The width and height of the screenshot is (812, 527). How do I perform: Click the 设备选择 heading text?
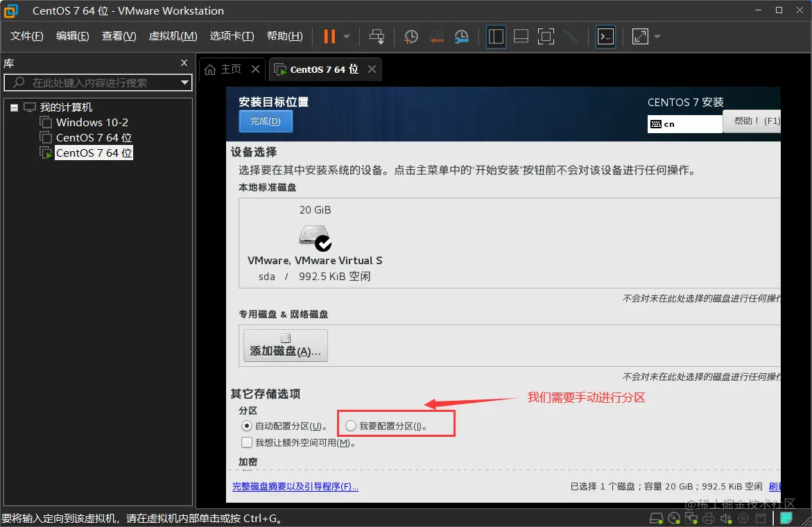[x=254, y=152]
